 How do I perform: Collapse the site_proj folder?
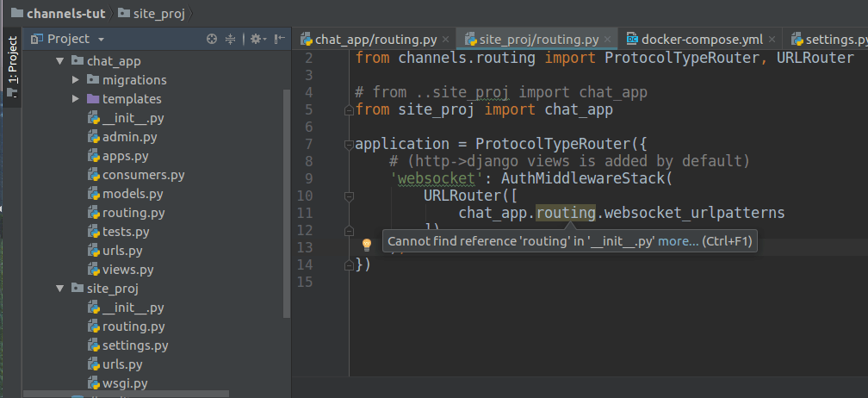[59, 289]
